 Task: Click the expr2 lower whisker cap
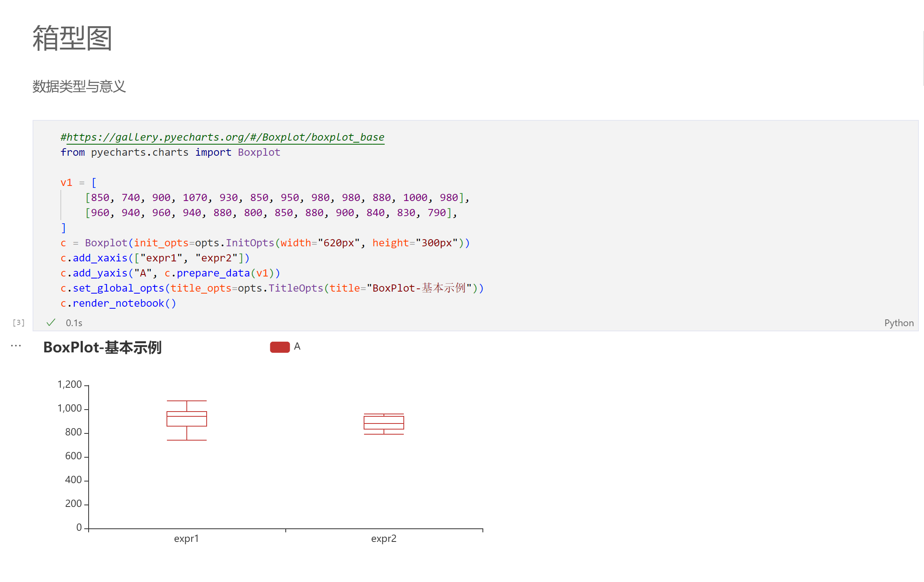384,434
